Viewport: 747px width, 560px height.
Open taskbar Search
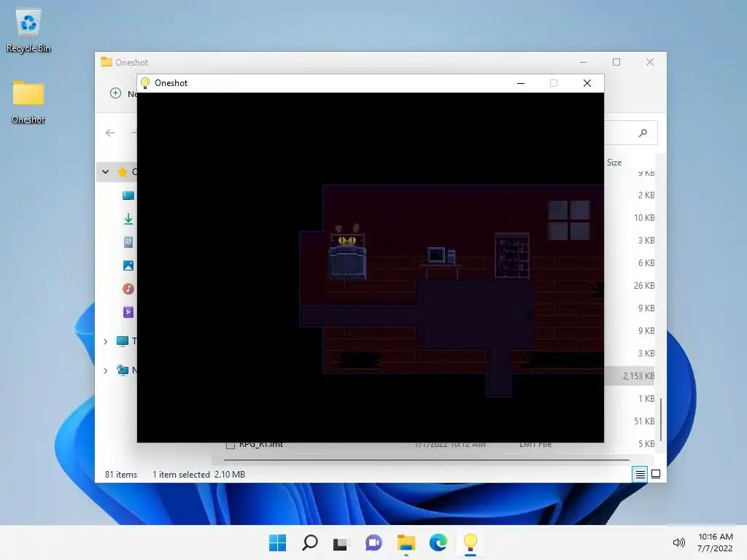(x=309, y=542)
